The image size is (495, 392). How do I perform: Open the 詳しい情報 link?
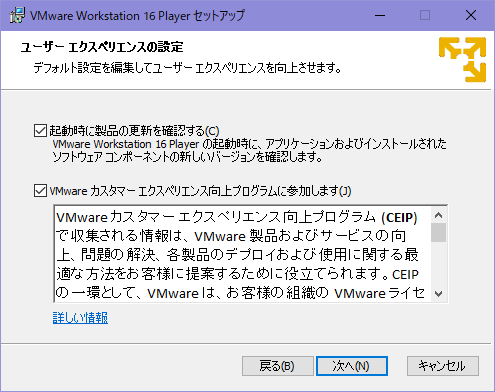click(80, 317)
